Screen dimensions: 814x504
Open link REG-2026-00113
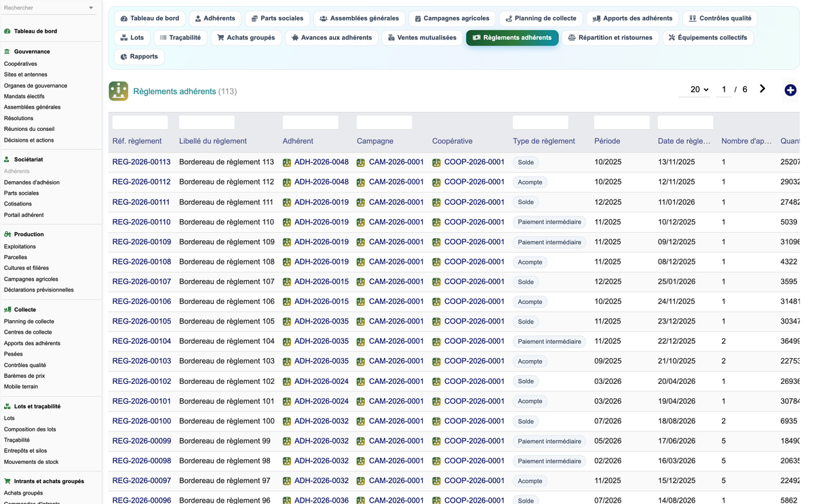pyautogui.click(x=141, y=162)
